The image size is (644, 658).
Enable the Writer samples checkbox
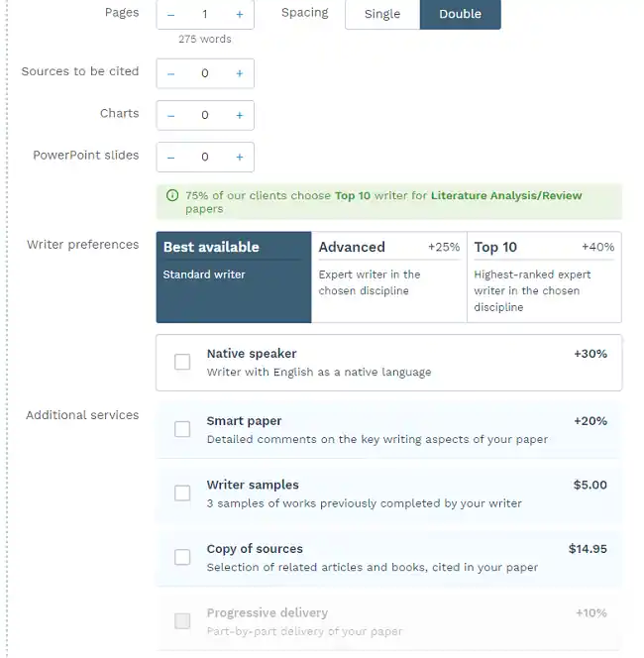click(x=182, y=493)
